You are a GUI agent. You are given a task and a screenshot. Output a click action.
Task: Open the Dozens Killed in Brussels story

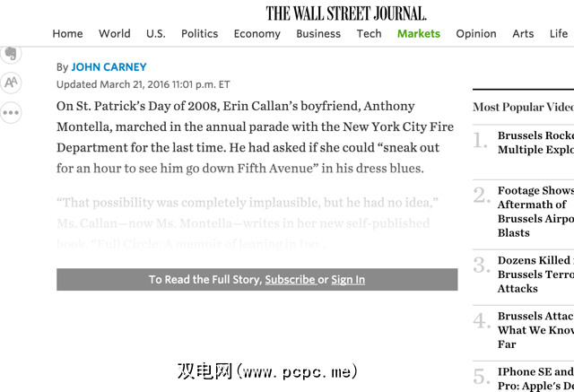coord(535,274)
